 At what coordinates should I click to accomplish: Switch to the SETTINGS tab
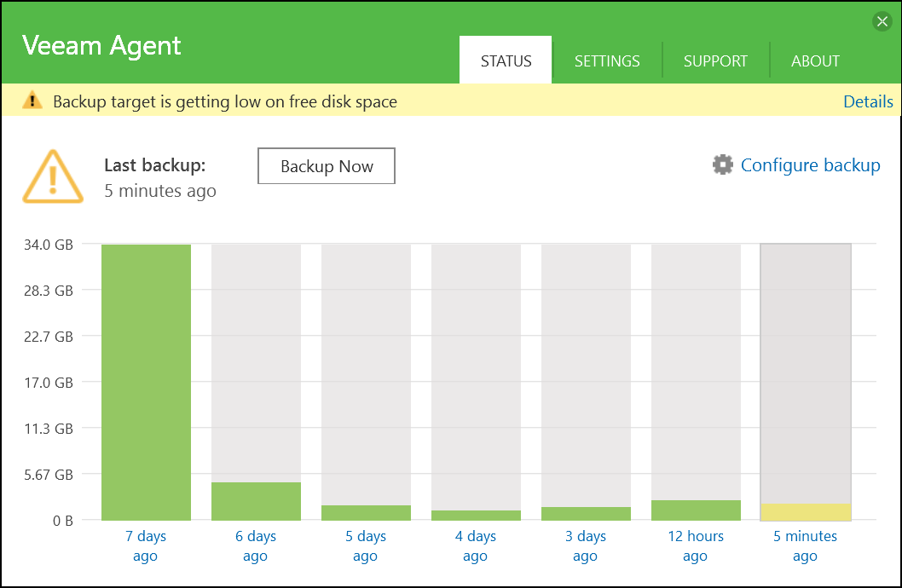[x=607, y=61]
